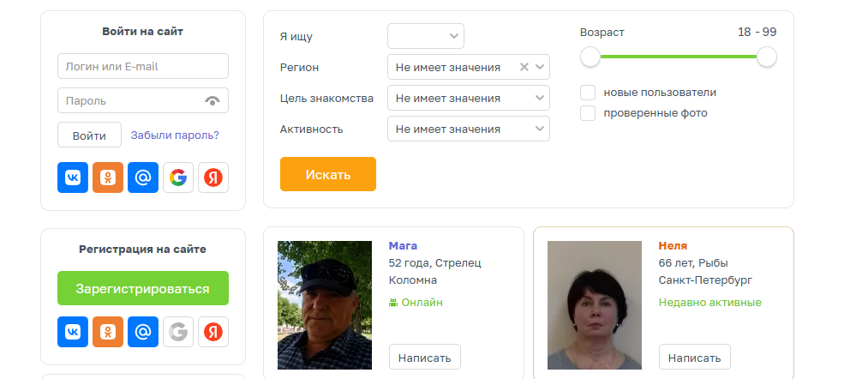Click the green Зарегистрироваться button
Viewport: 868px width, 379px height.
[x=143, y=288]
